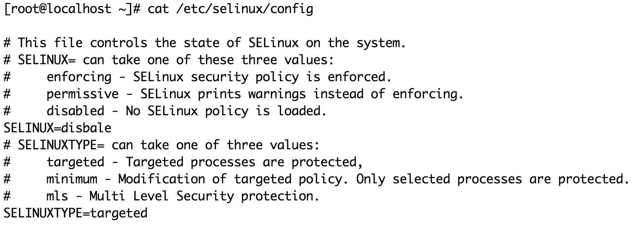Screen dimensions: 644x241
Task: Click the 'disabled - No SELinux policy' line
Action: [x=165, y=111]
